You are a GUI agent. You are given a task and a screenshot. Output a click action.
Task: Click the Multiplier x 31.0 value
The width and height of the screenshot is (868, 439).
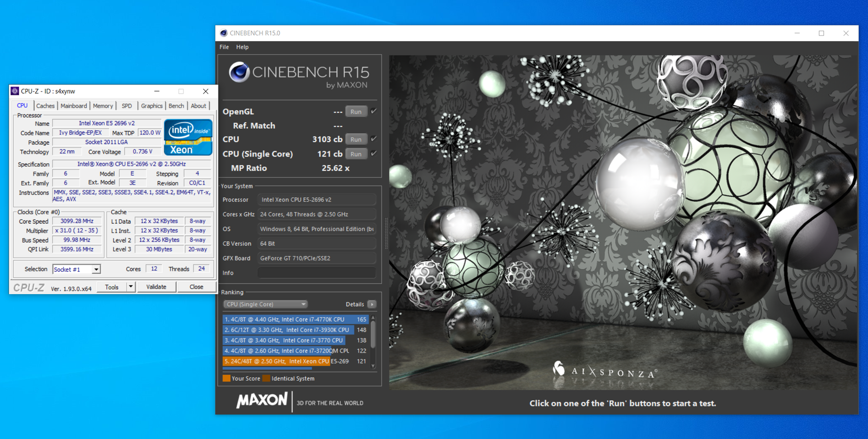pos(77,231)
